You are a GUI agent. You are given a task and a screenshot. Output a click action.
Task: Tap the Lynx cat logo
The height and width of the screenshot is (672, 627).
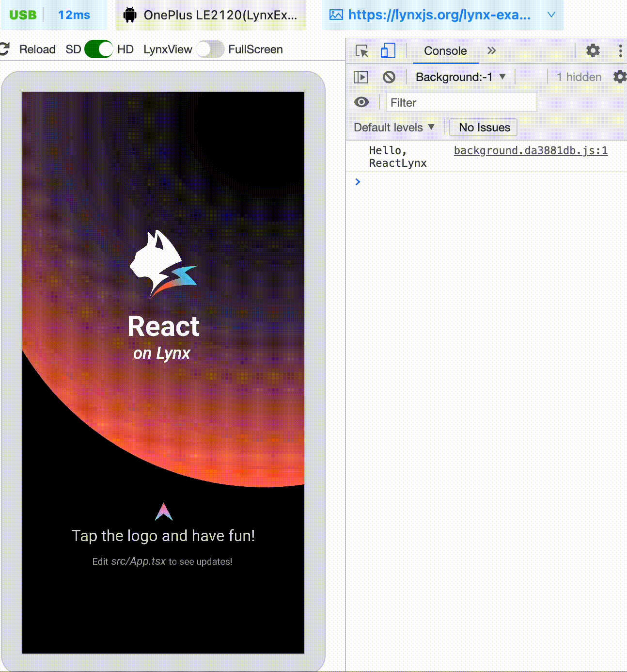tap(163, 263)
